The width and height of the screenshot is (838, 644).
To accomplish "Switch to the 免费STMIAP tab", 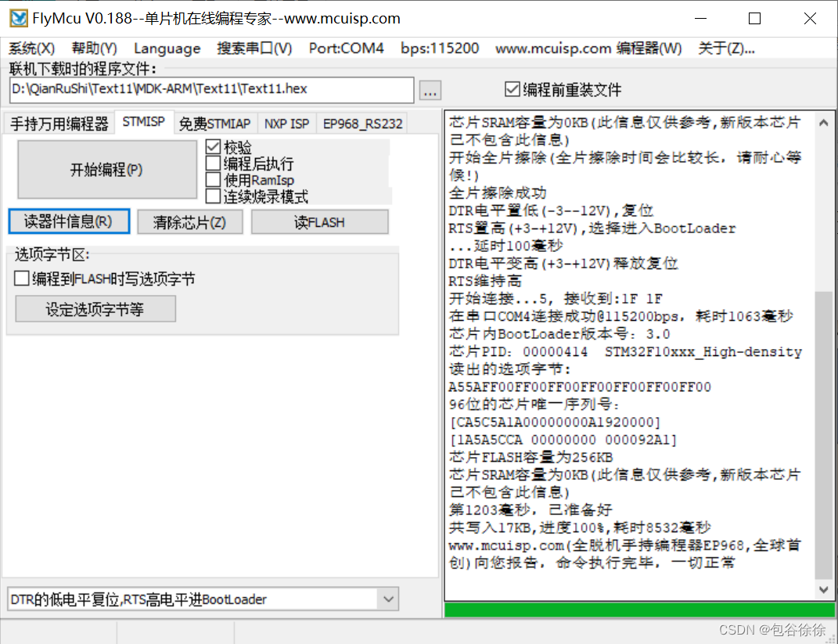I will pyautogui.click(x=215, y=124).
